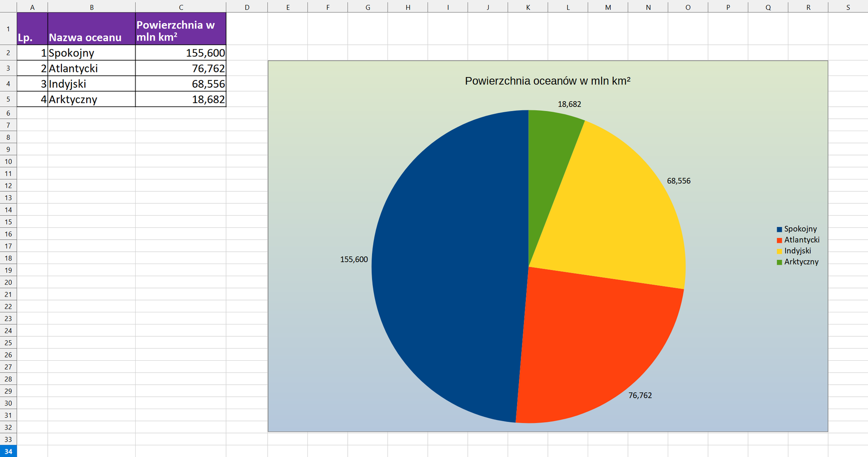Select table cell containing Atlantycki

[x=91, y=68]
